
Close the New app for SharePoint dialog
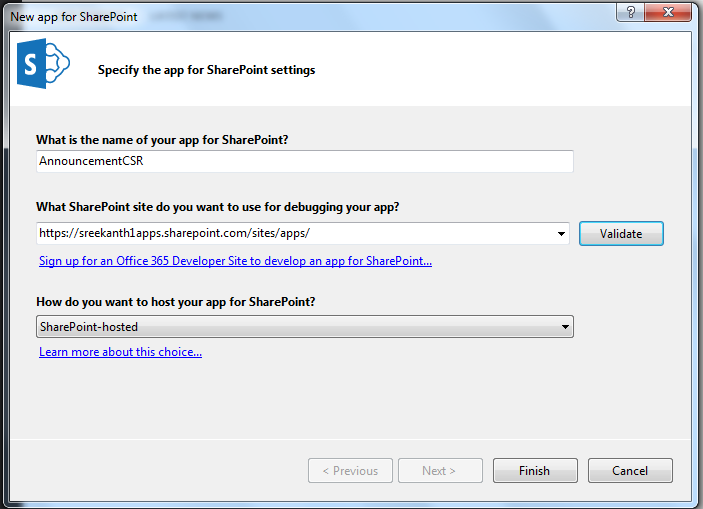[669, 15]
